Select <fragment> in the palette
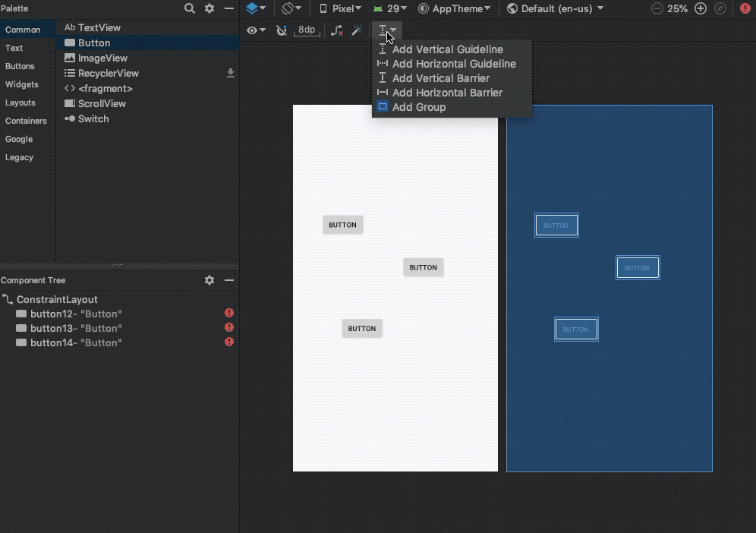The width and height of the screenshot is (756, 533). coord(147,88)
